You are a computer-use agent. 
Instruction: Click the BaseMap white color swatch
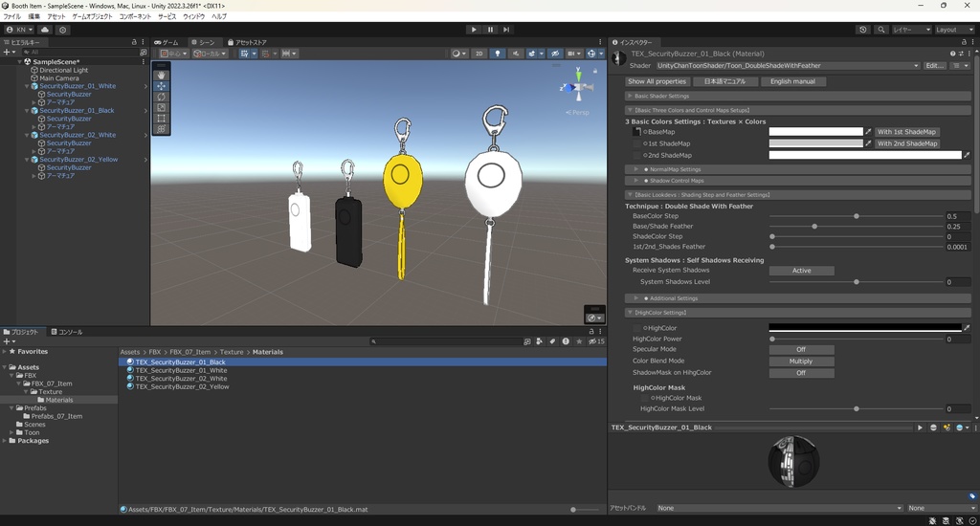(x=815, y=132)
